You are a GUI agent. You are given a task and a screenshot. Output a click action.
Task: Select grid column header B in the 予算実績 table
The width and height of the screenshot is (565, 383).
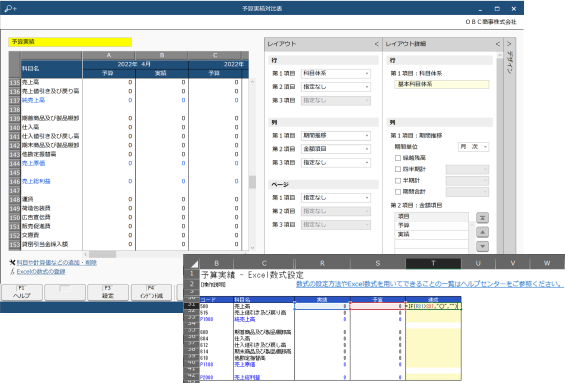162,55
